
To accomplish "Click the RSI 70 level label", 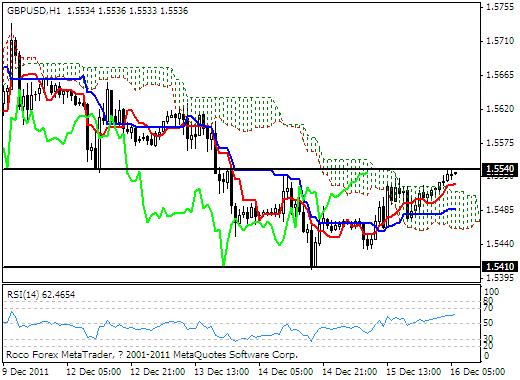I will [490, 307].
